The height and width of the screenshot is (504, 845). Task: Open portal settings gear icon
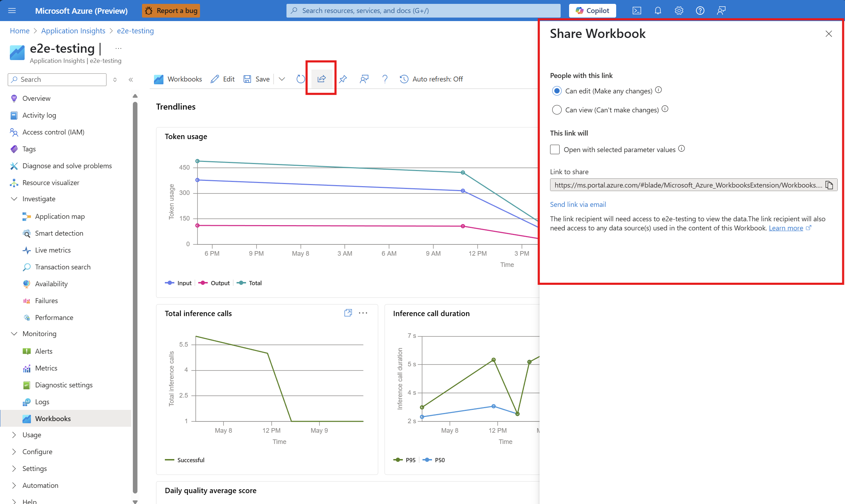679,11
